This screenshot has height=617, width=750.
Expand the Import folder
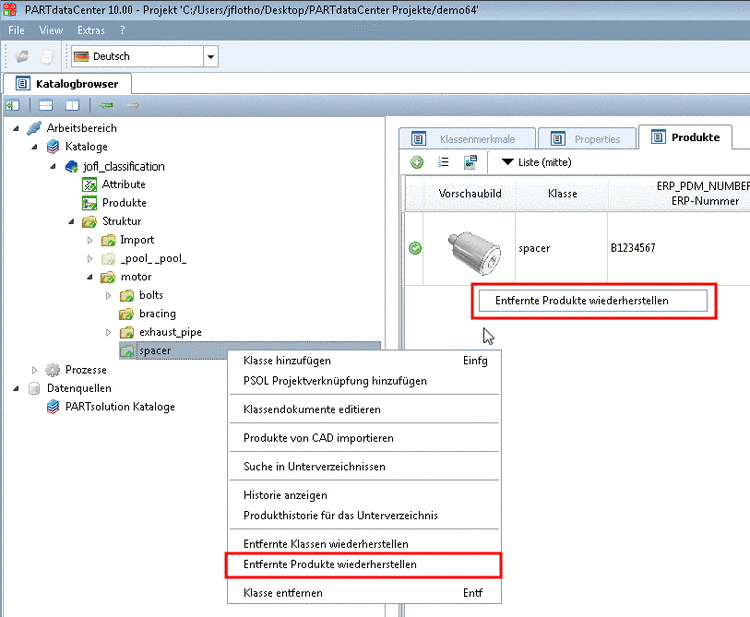[89, 240]
